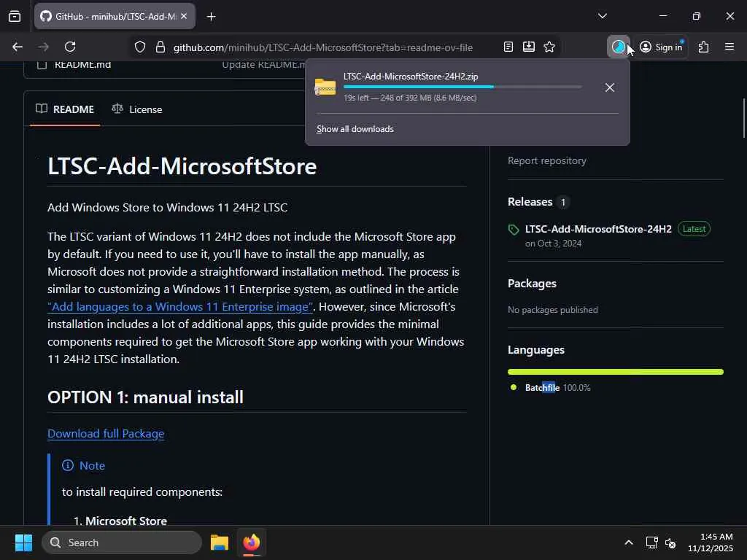Click the Batchfile color dot
The width and height of the screenshot is (747, 560).
513,387
